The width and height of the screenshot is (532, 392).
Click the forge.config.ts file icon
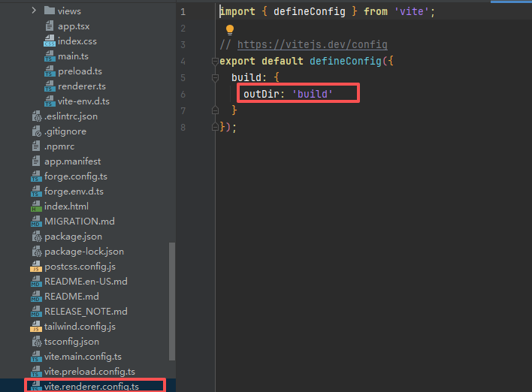point(36,176)
